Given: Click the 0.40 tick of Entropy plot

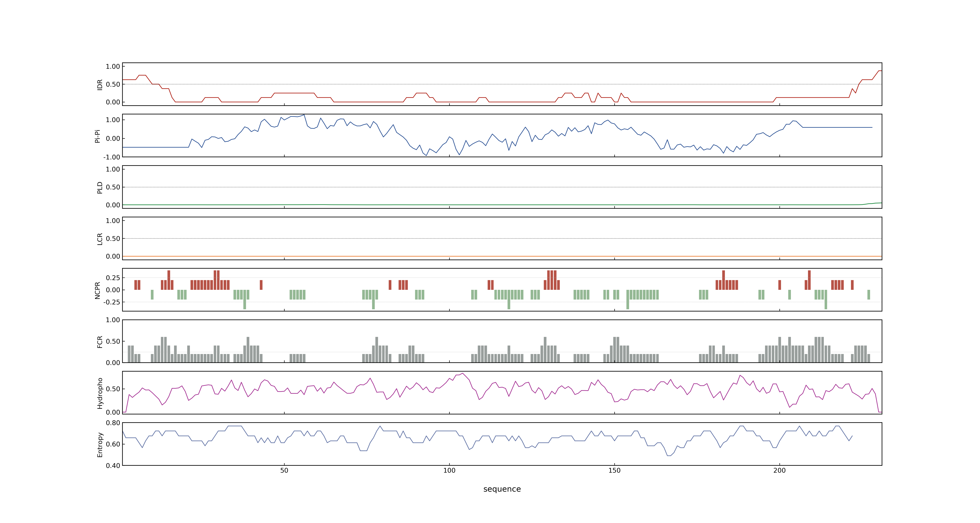Looking at the screenshot, I should [113, 466].
